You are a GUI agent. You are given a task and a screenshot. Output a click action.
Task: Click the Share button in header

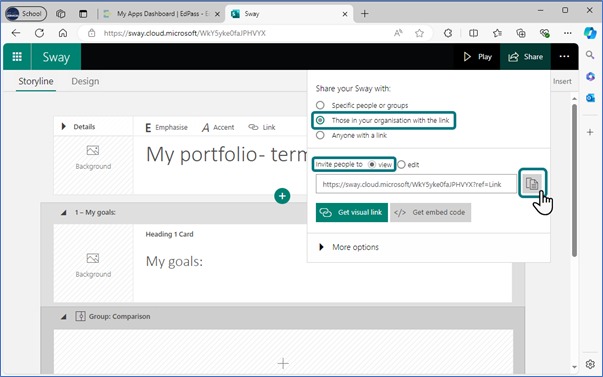coord(525,57)
